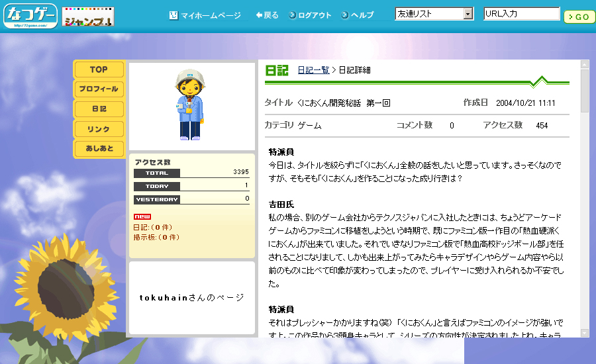Click the diary scrollbar up arrow
The image size is (596, 364).
pos(585,65)
